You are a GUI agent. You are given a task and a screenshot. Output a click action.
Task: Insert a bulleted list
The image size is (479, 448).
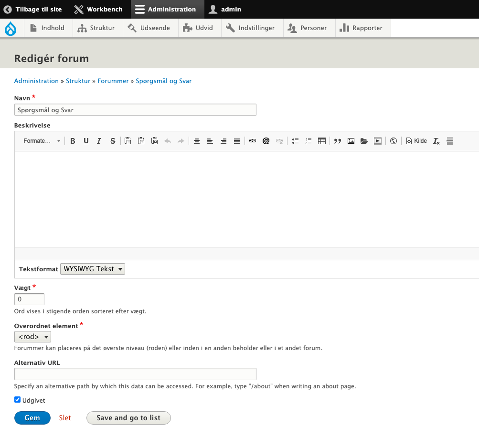point(295,141)
